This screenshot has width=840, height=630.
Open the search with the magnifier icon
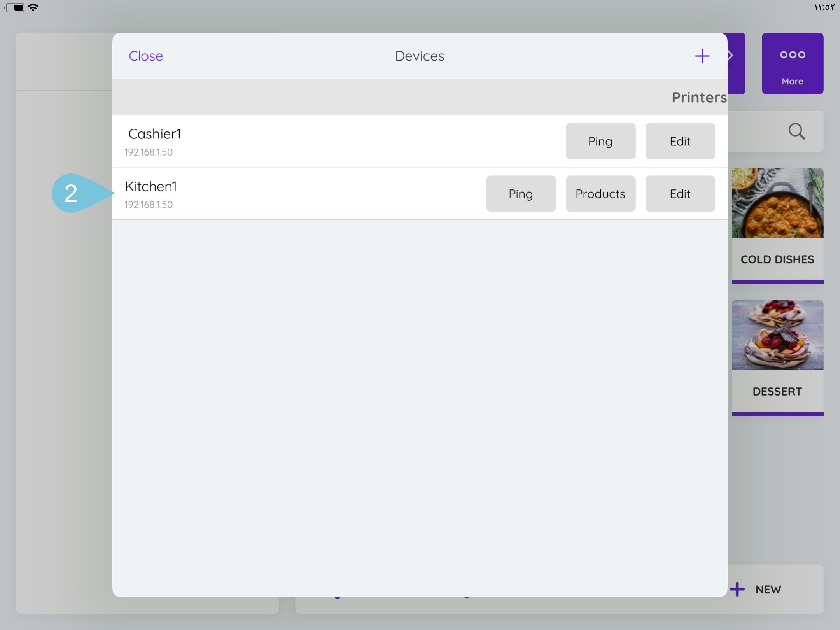click(797, 131)
